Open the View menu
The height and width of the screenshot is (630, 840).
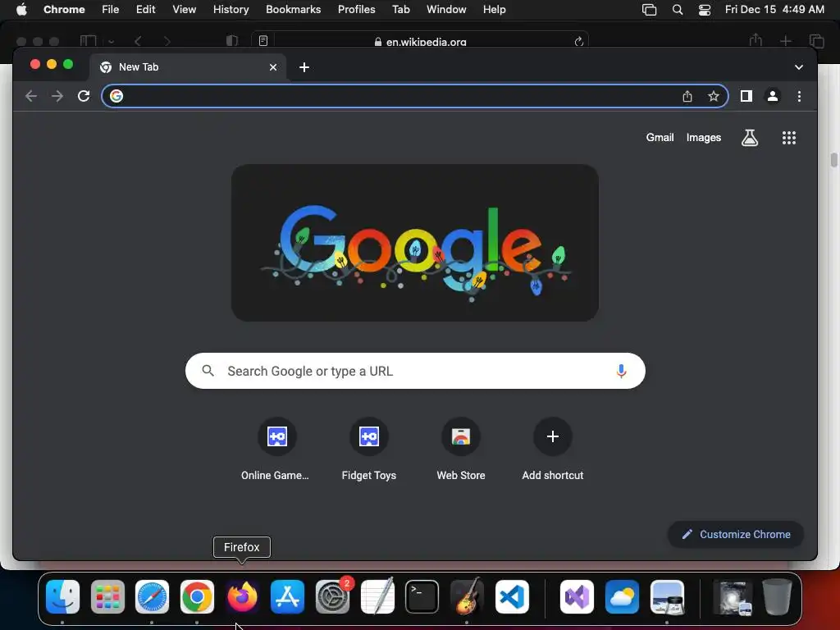click(x=185, y=9)
